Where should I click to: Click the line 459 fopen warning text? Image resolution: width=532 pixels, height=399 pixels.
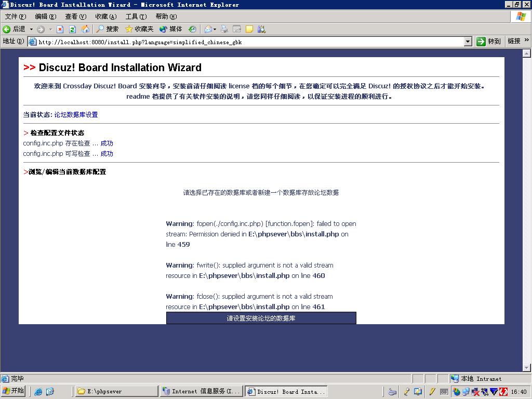[x=261, y=234]
